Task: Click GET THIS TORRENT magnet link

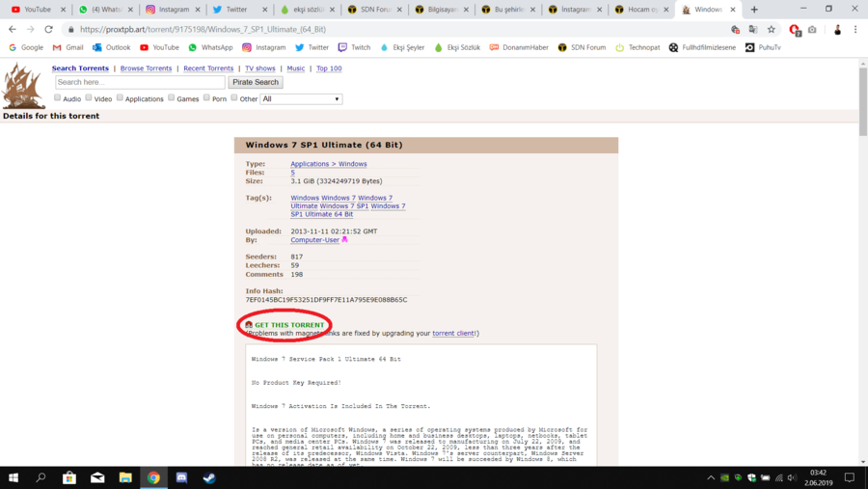Action: (x=289, y=325)
